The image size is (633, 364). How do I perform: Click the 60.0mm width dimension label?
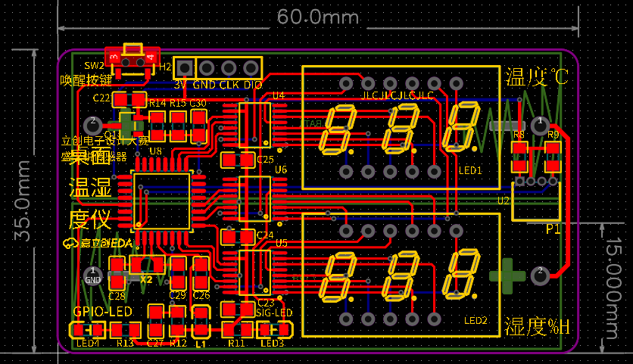(318, 17)
